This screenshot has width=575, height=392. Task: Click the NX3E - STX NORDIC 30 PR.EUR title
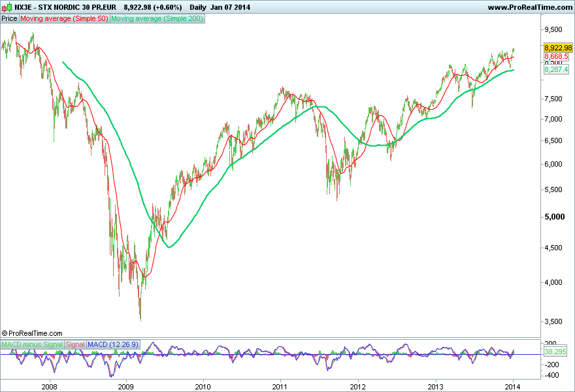click(x=65, y=7)
